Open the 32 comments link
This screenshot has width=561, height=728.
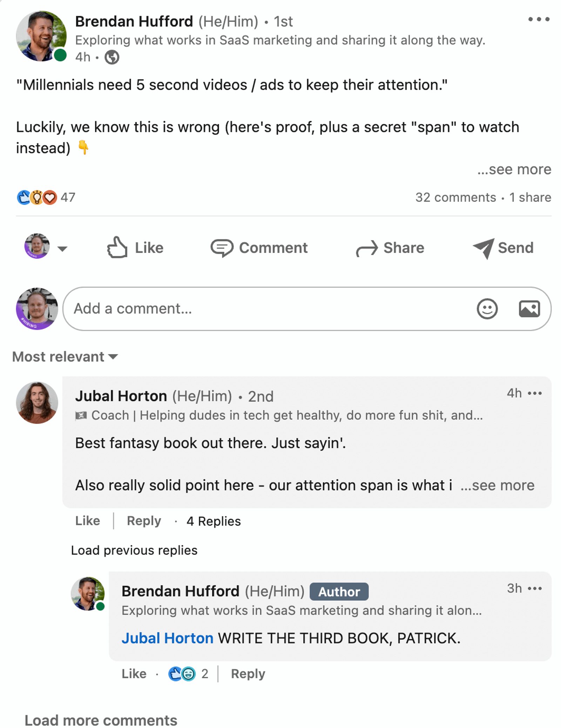point(455,198)
